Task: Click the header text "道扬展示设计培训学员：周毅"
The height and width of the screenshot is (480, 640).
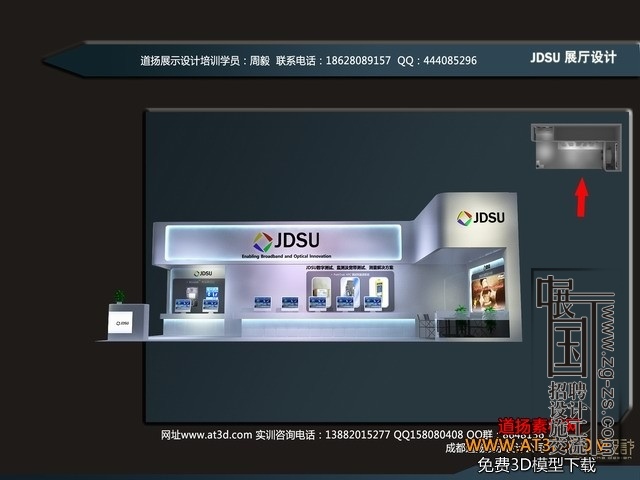Action: [205, 61]
